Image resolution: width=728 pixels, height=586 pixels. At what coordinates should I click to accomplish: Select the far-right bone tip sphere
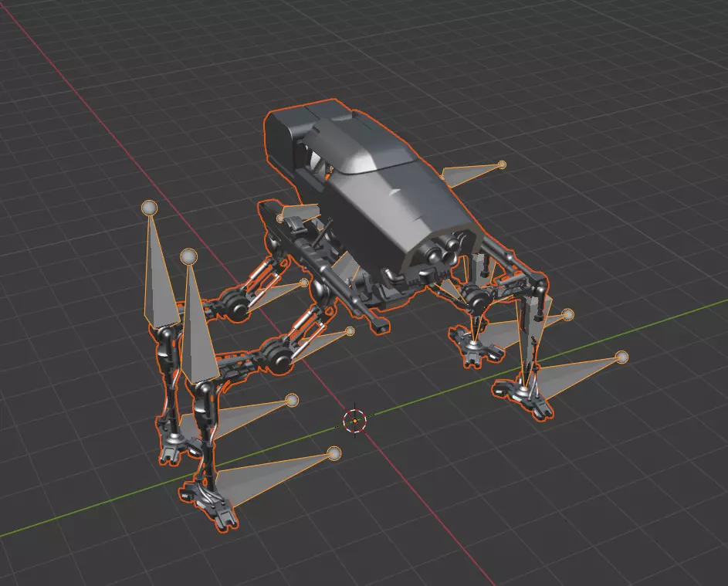click(621, 357)
